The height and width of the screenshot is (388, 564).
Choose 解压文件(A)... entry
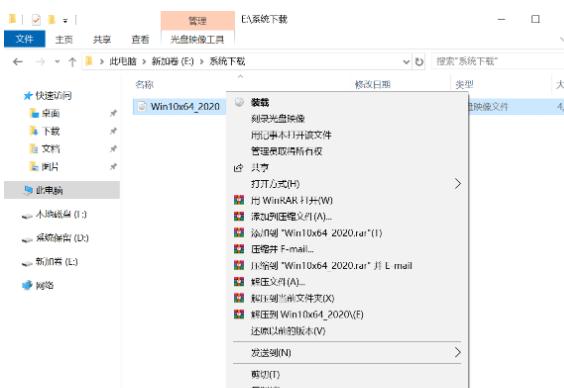coord(278,282)
